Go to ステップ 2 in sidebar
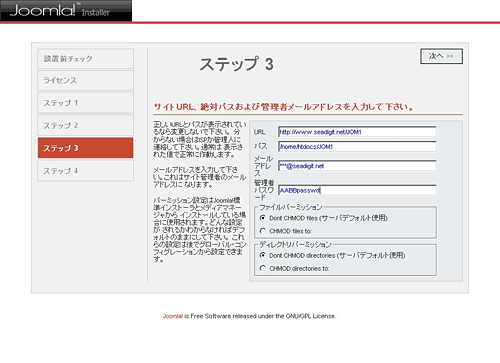 pos(86,125)
